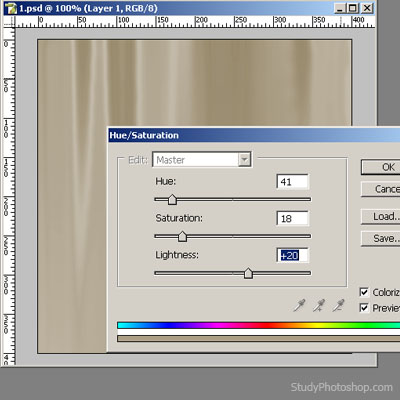Click the horizontal ruler at top
The height and width of the screenshot is (400, 400).
195,22
